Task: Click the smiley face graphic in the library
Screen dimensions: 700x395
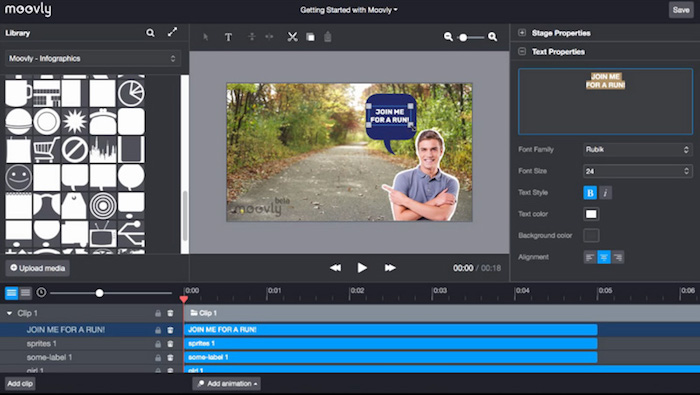Action: 18,177
